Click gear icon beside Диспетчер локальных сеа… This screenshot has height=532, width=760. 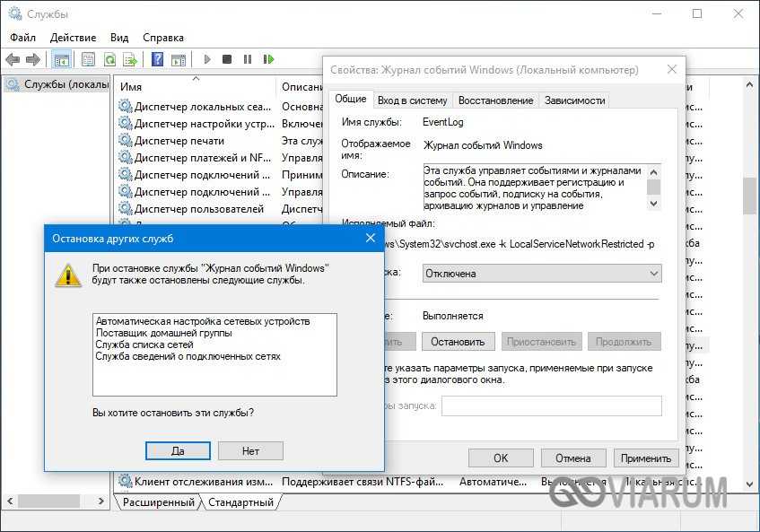coord(126,106)
